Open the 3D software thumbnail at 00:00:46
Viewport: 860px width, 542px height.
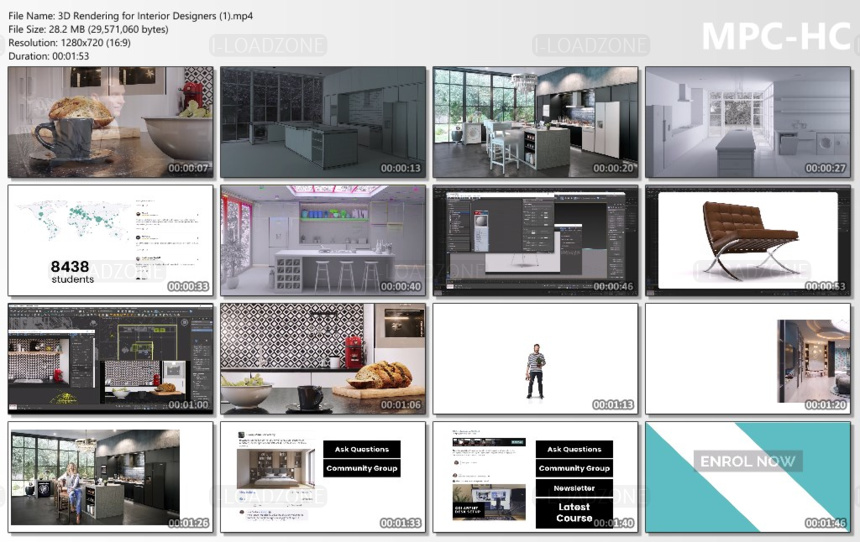click(535, 240)
